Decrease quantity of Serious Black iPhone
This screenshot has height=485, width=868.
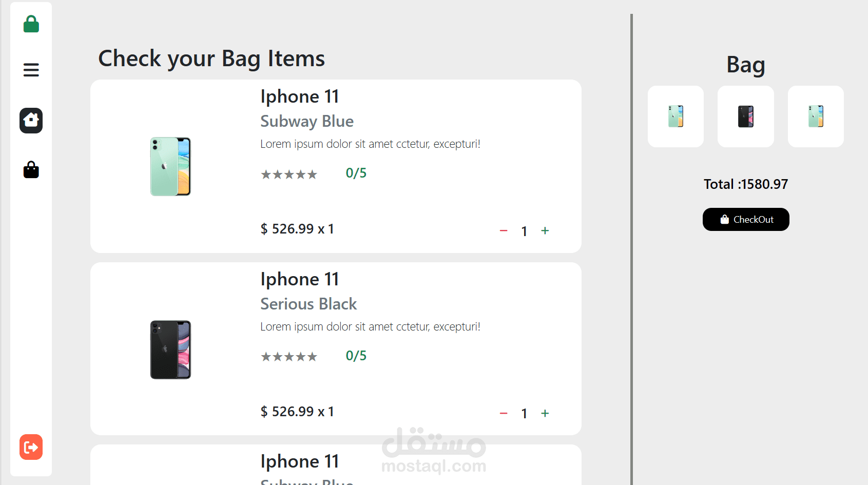(504, 413)
